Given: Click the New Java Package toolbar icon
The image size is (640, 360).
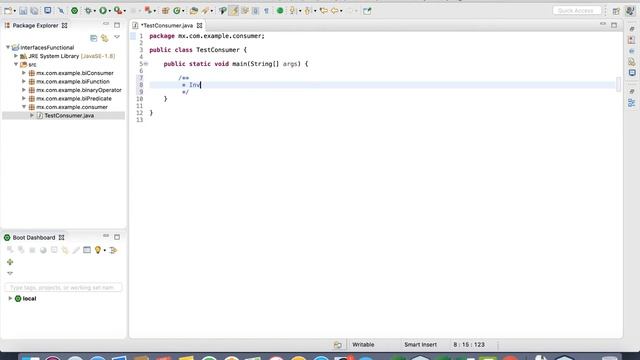Looking at the screenshot, I should tap(165, 11).
